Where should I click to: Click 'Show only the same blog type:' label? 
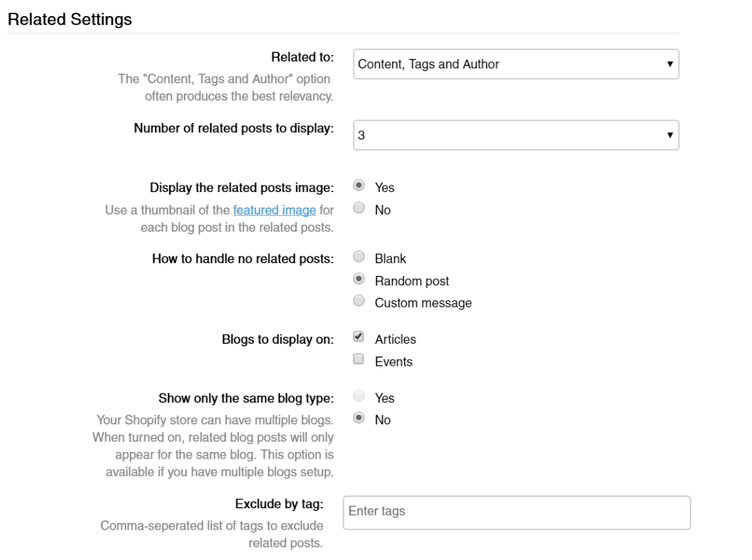246,398
